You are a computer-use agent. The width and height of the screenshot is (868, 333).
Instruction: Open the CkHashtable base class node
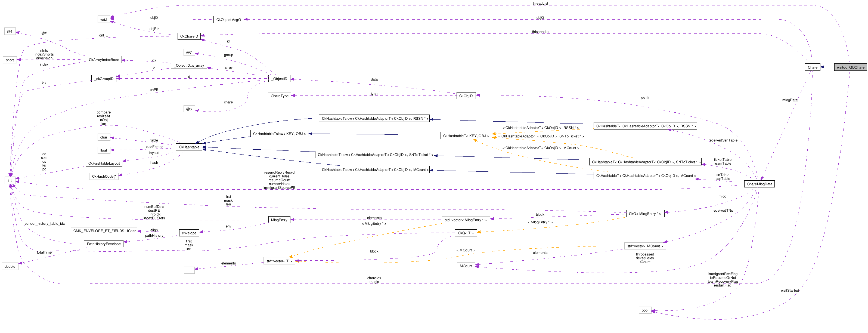[x=189, y=147]
